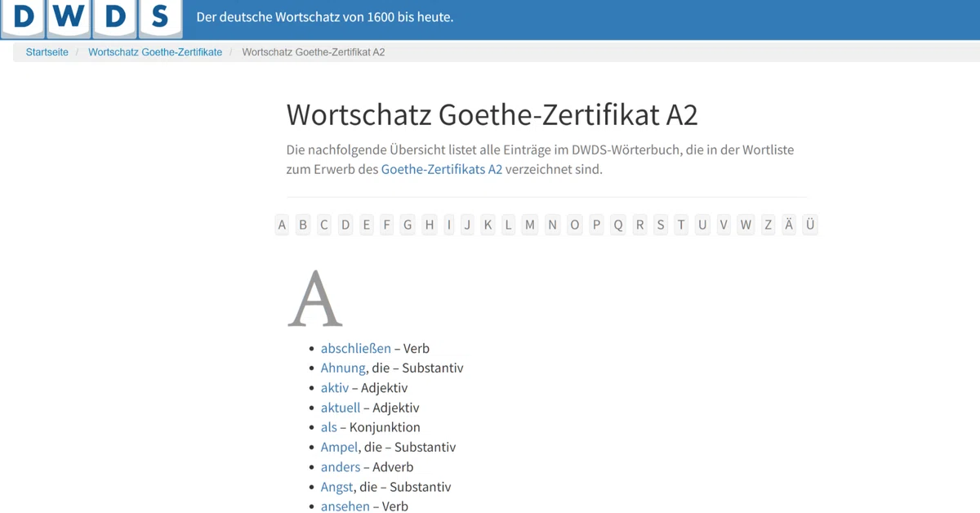Click the letter R button
The height and width of the screenshot is (513, 980).
(x=639, y=225)
